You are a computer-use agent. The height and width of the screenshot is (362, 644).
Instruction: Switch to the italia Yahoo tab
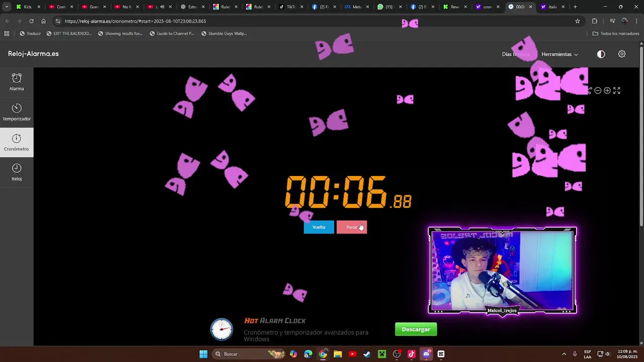pyautogui.click(x=552, y=7)
